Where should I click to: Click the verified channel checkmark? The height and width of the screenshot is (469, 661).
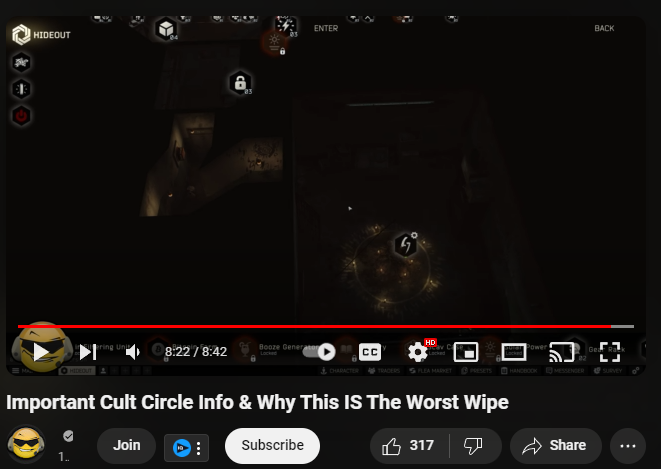coord(68,436)
